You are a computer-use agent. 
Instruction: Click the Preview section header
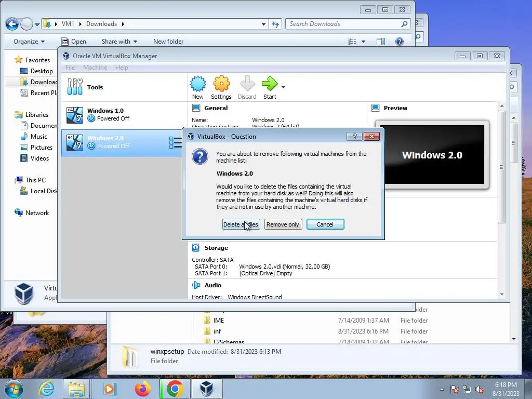coord(395,108)
